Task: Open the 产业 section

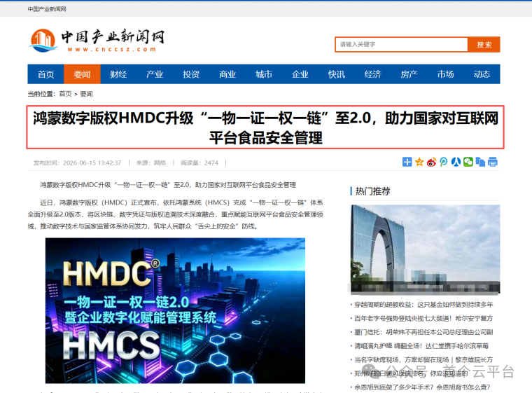Action: tap(155, 74)
